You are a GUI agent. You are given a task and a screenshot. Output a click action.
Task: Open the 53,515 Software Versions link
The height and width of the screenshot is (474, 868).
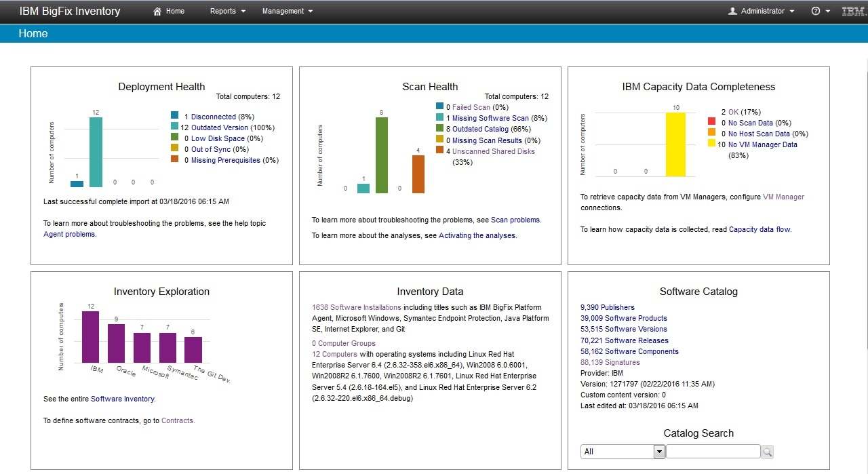(x=624, y=329)
